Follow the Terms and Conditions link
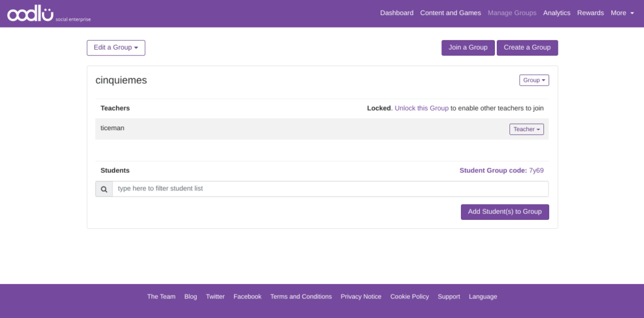 [x=301, y=297]
